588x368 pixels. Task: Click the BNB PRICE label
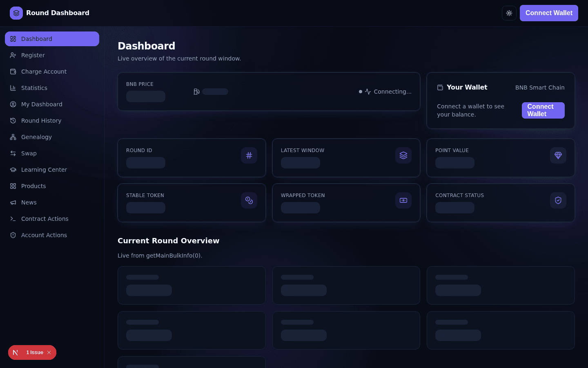pos(140,84)
